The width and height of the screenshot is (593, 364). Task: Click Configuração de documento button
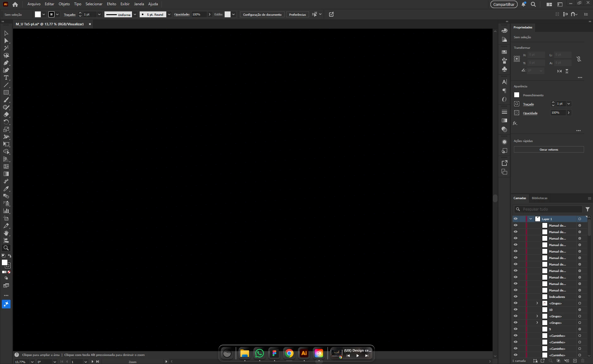click(x=262, y=15)
